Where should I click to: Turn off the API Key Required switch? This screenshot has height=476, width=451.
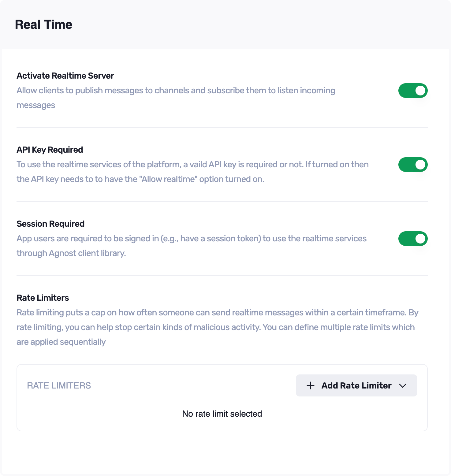click(413, 165)
